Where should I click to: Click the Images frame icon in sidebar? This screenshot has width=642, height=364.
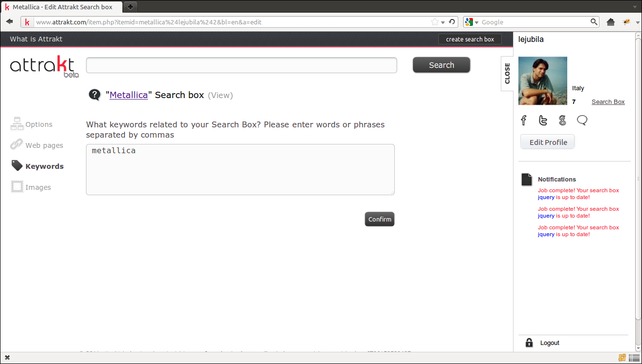click(x=17, y=187)
